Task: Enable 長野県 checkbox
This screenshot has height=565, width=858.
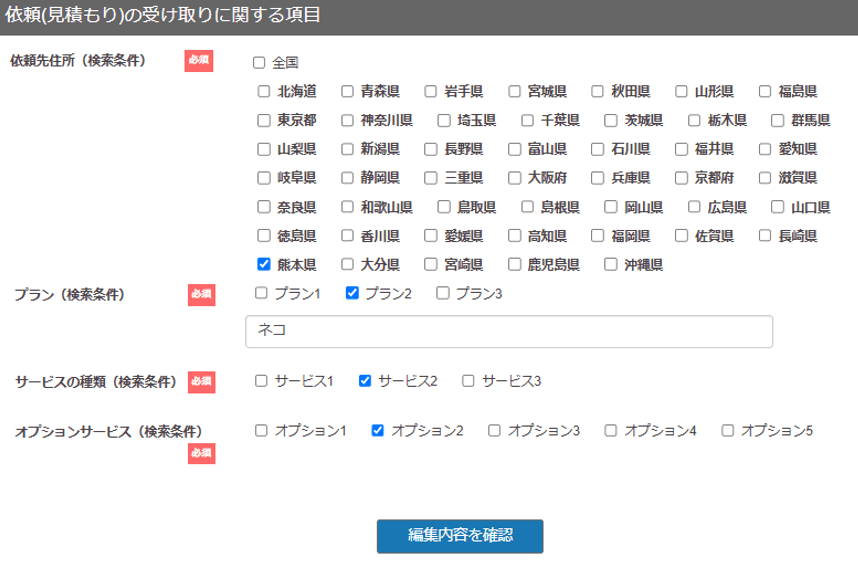Action: (x=431, y=149)
